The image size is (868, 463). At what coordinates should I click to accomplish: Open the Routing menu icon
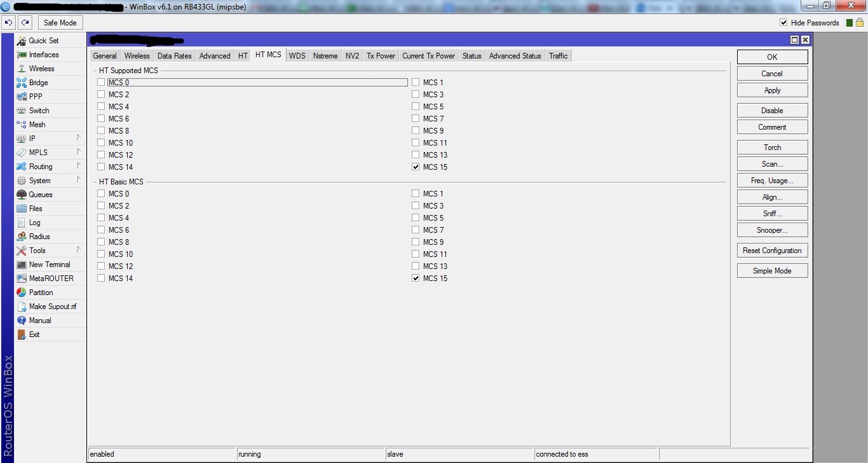(22, 167)
